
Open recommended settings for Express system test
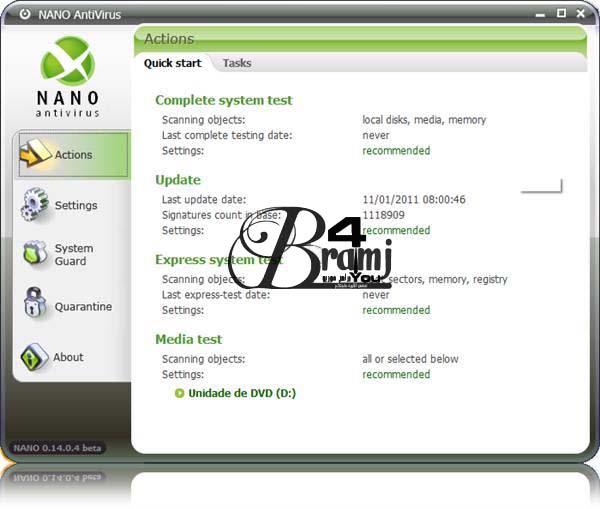click(x=396, y=310)
